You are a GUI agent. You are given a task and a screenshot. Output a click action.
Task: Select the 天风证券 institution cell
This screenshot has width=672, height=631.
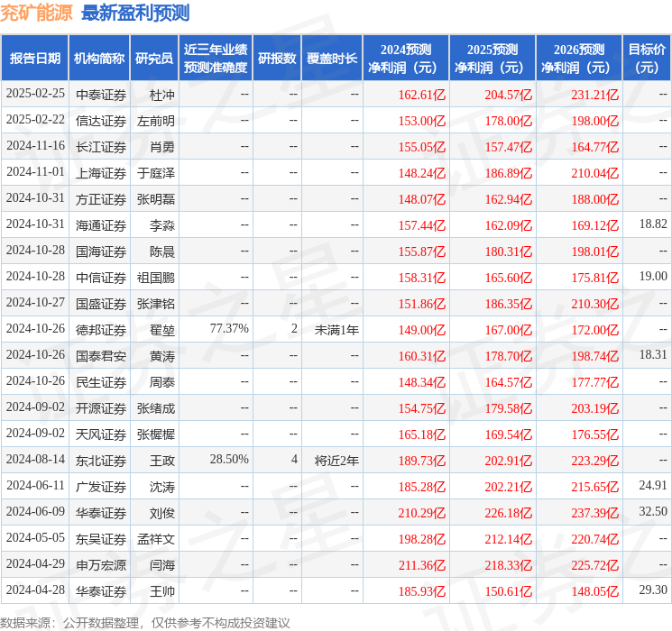[101, 434]
